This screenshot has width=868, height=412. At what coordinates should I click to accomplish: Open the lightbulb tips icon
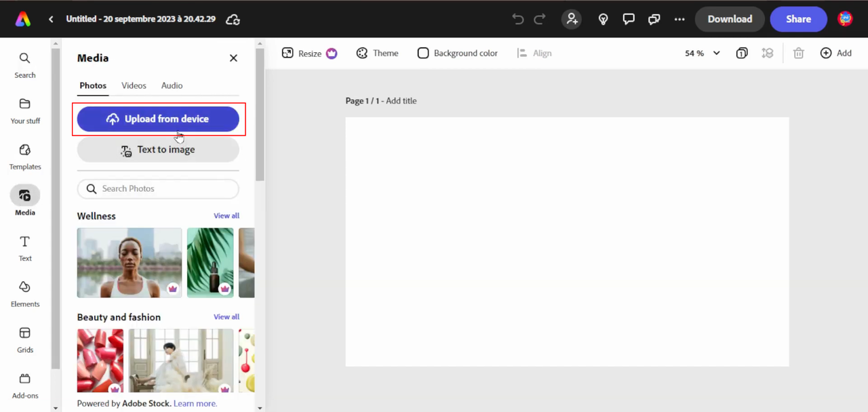(x=603, y=19)
